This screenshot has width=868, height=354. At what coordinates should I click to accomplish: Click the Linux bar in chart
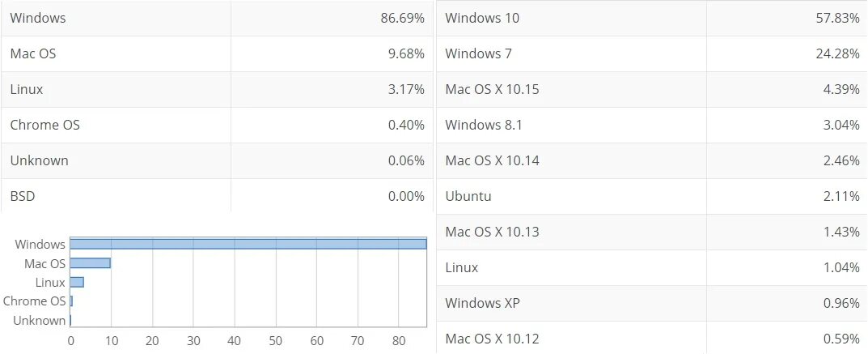coord(77,282)
